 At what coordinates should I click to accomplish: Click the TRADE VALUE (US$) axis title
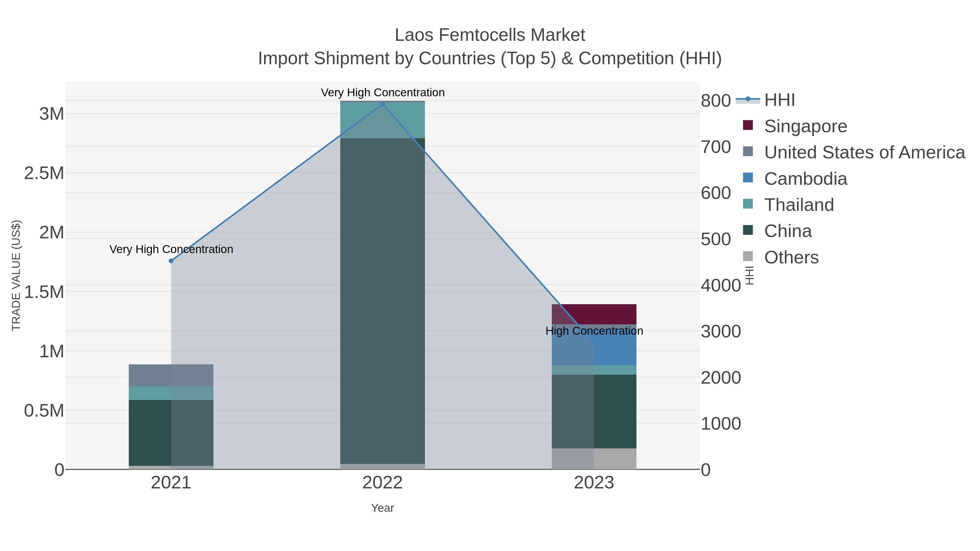(16, 275)
